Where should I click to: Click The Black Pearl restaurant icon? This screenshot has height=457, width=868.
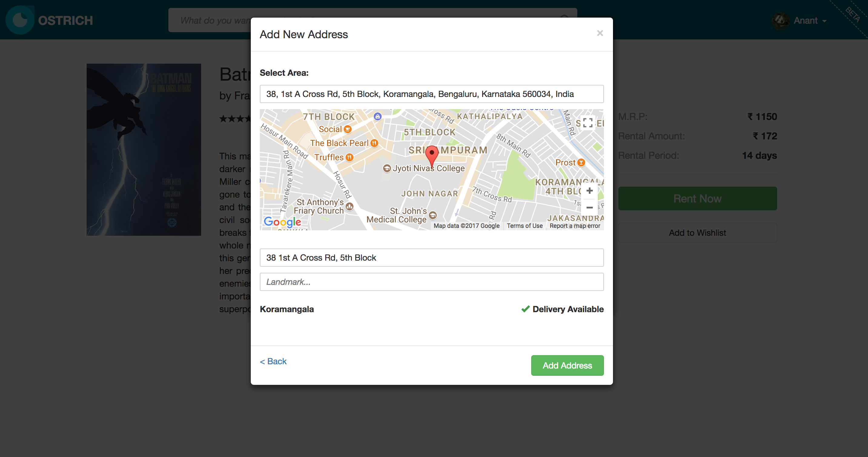coord(374,143)
